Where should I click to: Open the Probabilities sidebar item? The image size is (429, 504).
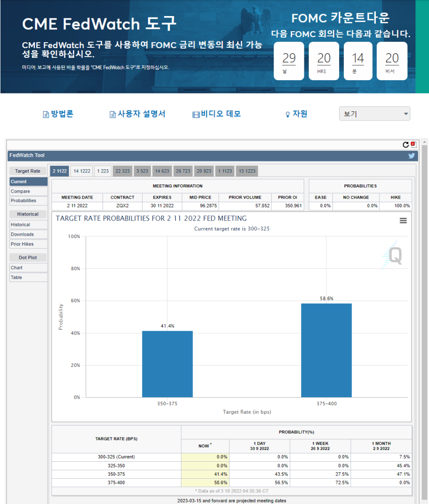tap(28, 200)
